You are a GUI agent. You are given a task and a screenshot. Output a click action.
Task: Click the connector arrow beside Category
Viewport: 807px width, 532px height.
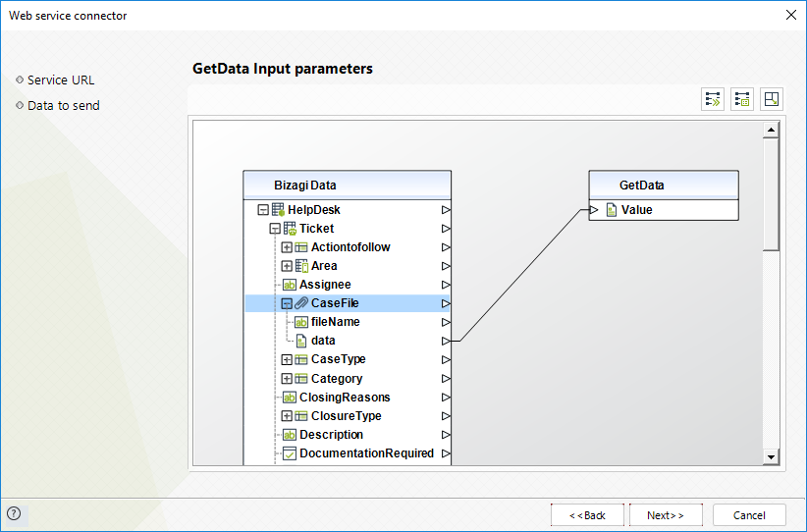click(446, 379)
